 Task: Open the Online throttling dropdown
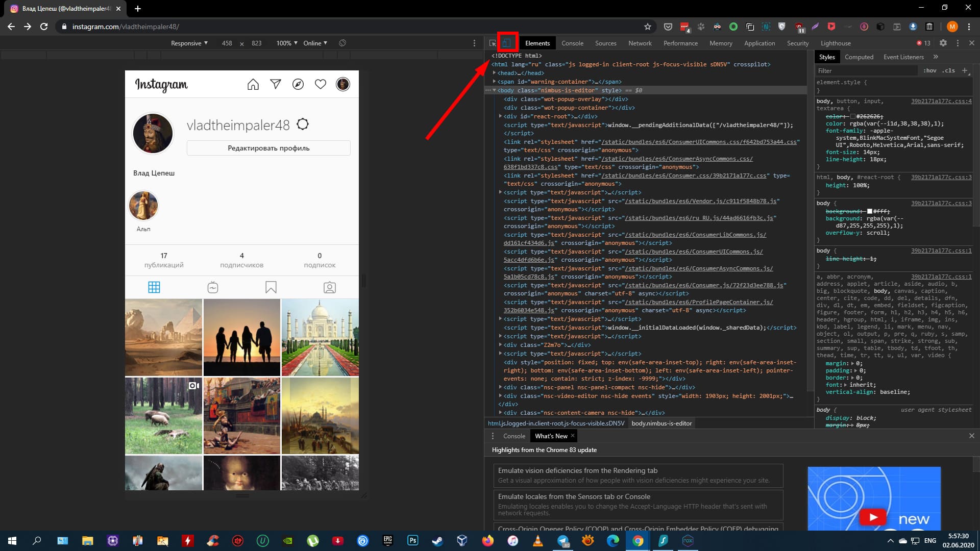click(x=315, y=43)
